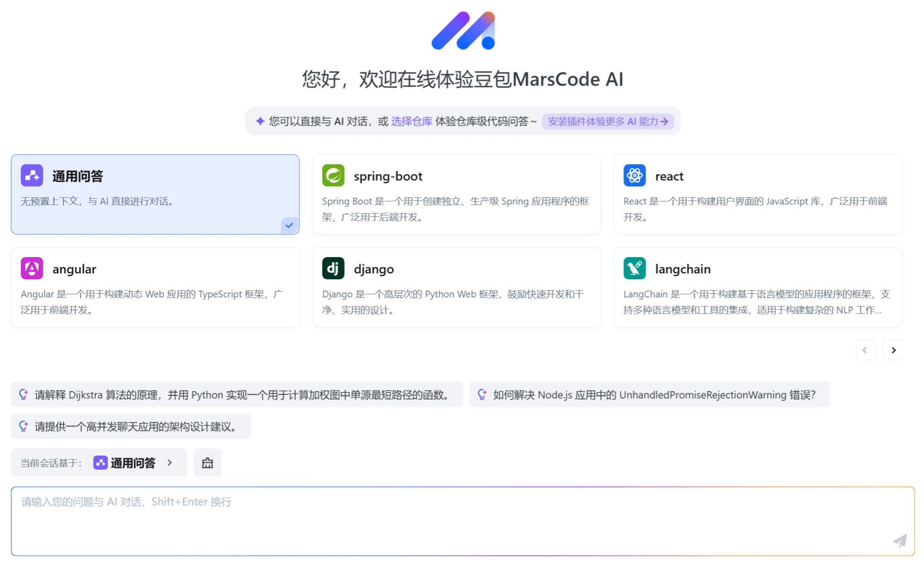Click lightbulb icon beside 高并发聊天 suggestion

pyautogui.click(x=24, y=426)
